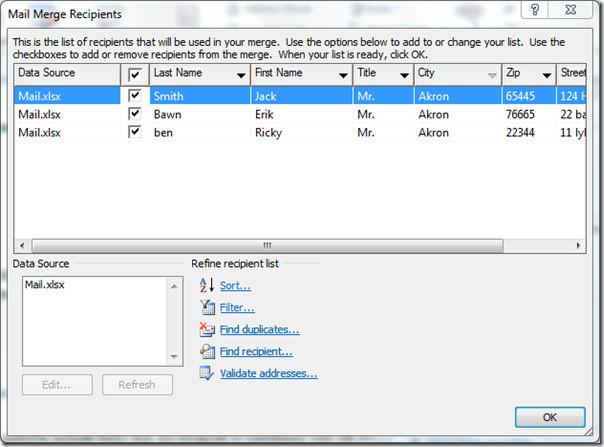Click the horizontal scrollbar left arrow
This screenshot has height=447, width=604.
pos(22,245)
